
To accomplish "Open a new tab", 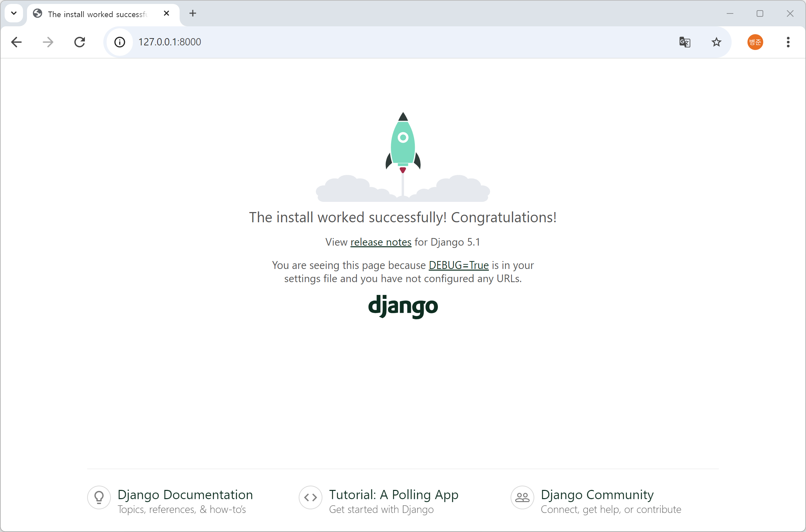I will [x=193, y=13].
